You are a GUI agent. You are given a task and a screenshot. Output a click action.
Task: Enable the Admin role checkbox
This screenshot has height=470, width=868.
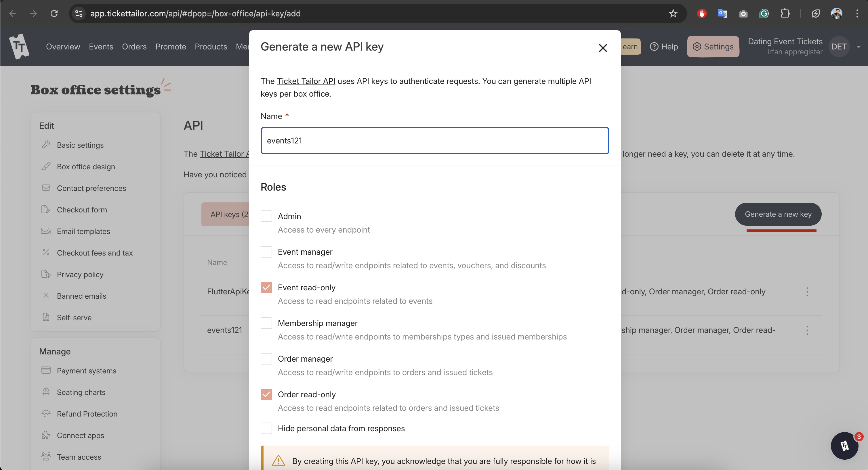[266, 216]
